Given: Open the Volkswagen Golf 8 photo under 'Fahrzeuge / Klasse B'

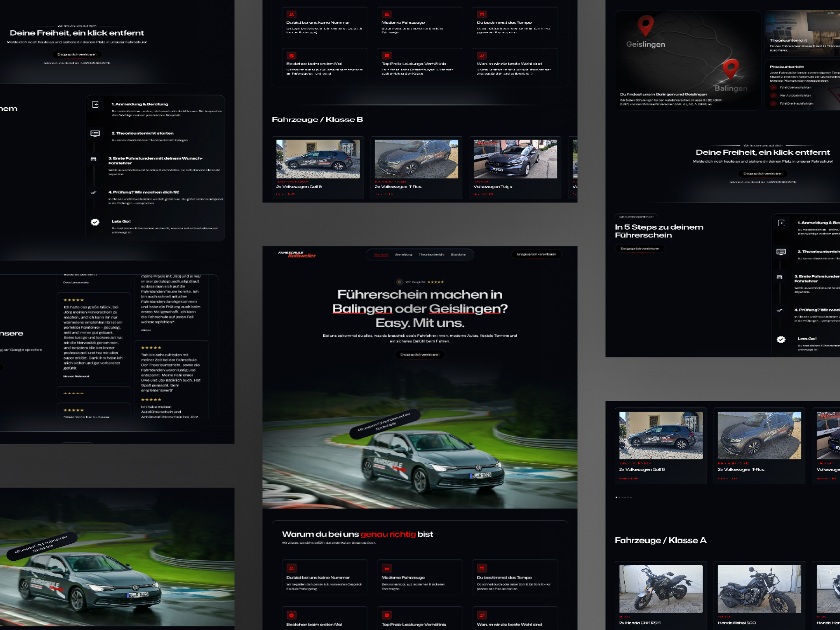Looking at the screenshot, I should [318, 159].
